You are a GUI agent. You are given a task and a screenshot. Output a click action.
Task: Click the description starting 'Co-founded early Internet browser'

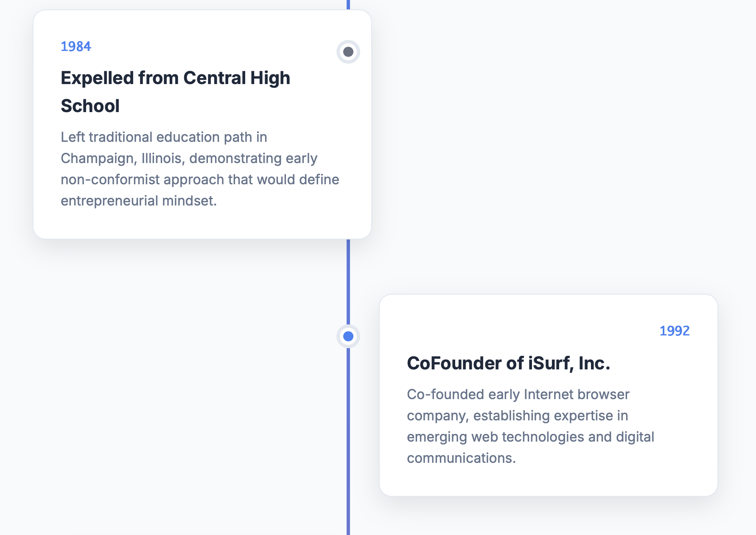531,426
